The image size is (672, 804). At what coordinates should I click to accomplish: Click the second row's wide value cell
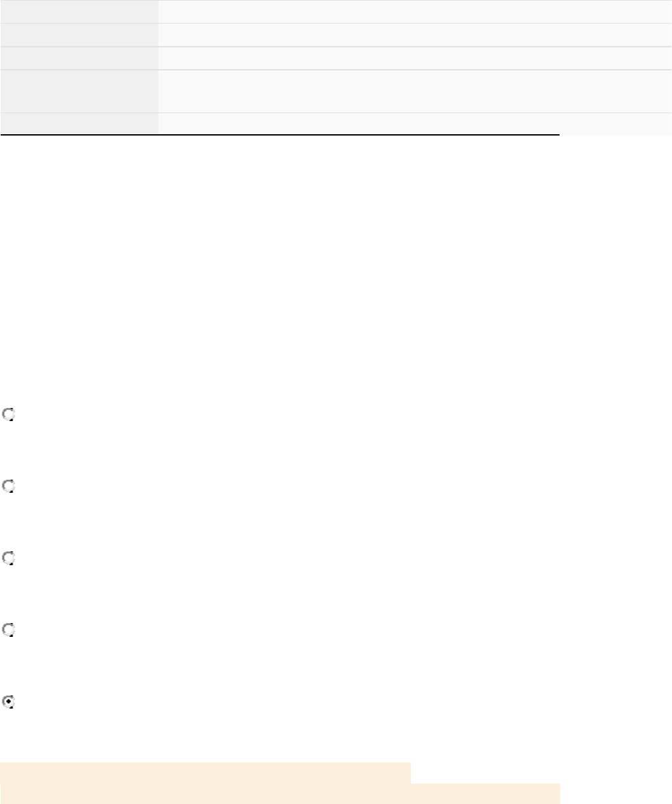coord(414,35)
